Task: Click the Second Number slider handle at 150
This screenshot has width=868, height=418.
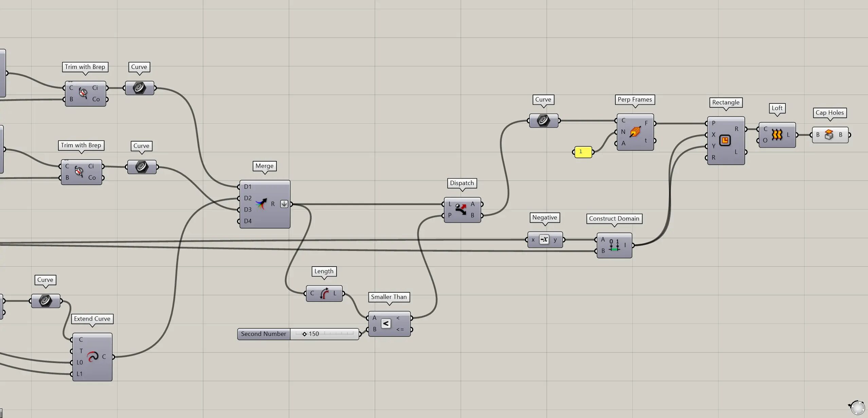Action: coord(304,334)
